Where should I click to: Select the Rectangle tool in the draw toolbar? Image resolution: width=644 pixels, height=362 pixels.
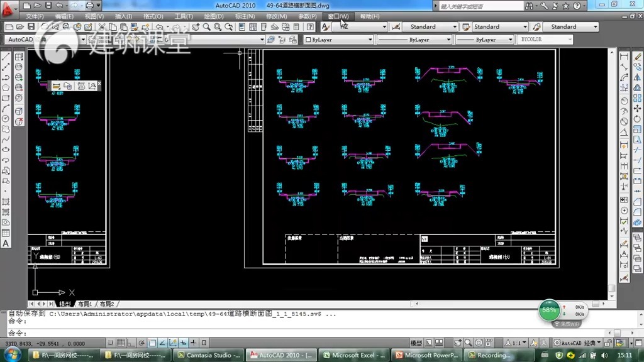pos(6,98)
